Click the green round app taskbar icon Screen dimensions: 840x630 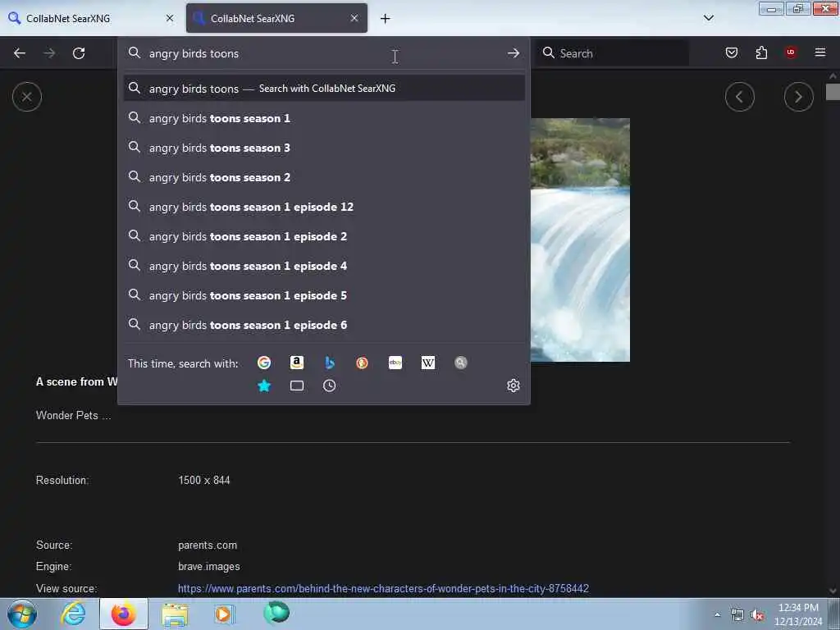[x=276, y=613]
